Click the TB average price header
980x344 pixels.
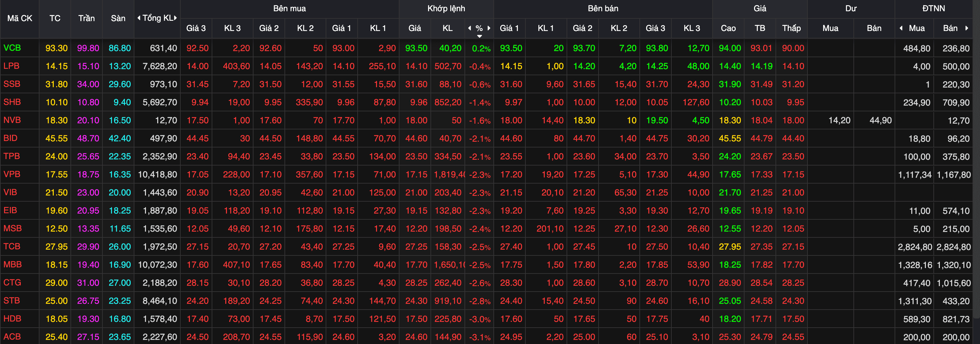point(760,28)
